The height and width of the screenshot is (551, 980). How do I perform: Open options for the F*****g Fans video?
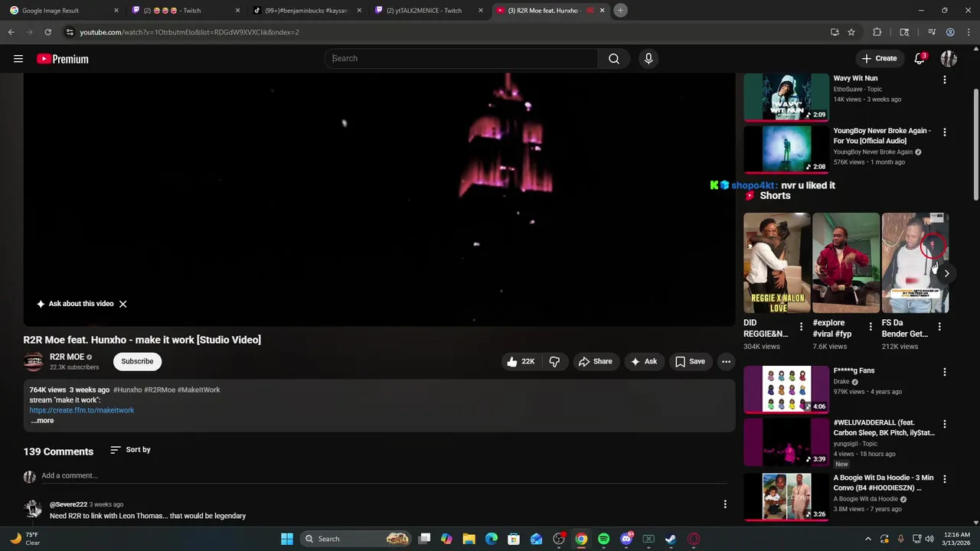pyautogui.click(x=944, y=372)
